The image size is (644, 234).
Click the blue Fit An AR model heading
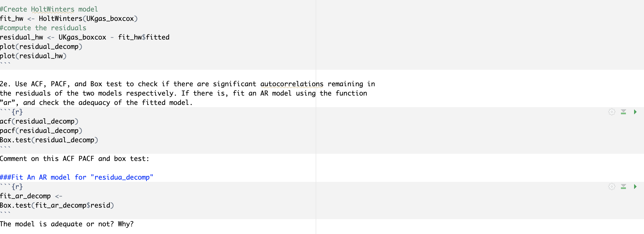coord(77,177)
